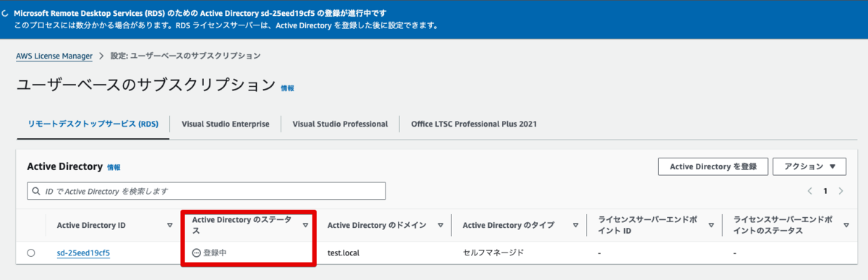Open the アクション dropdown menu
Viewport: 868px width, 280px height.
(x=809, y=166)
